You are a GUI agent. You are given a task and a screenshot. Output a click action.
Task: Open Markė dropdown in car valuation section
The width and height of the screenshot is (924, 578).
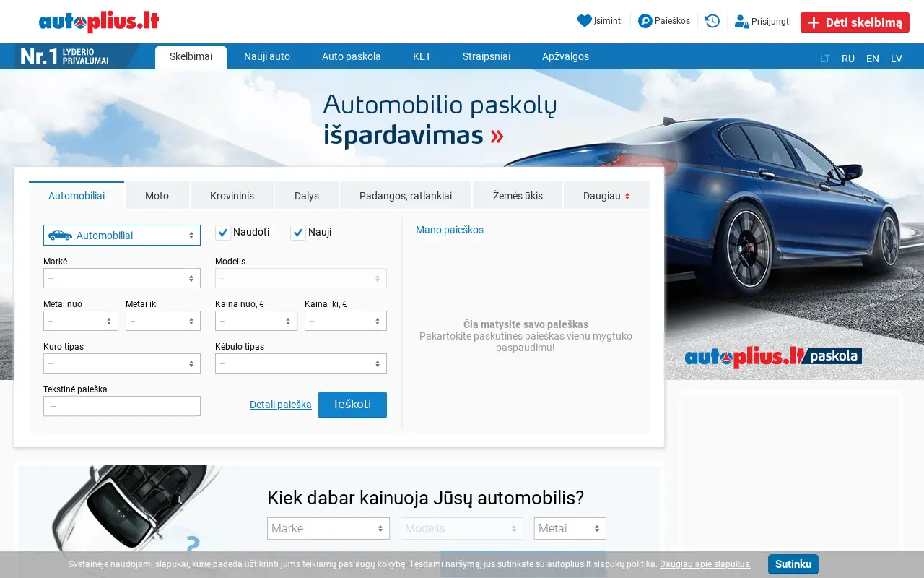click(x=328, y=528)
